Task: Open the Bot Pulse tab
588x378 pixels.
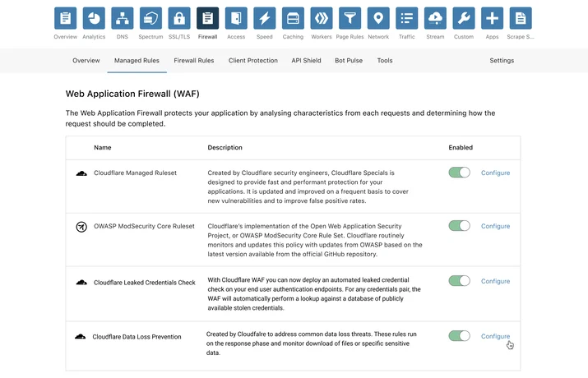Action: click(x=349, y=60)
